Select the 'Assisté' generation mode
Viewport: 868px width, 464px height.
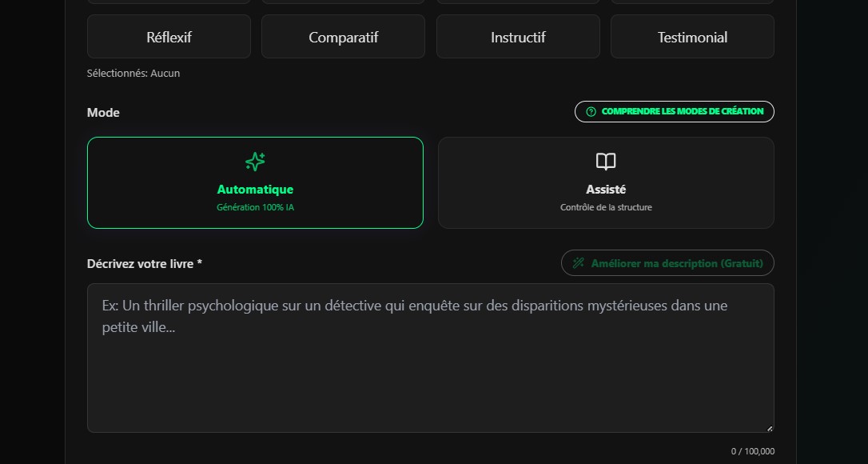pyautogui.click(x=606, y=182)
